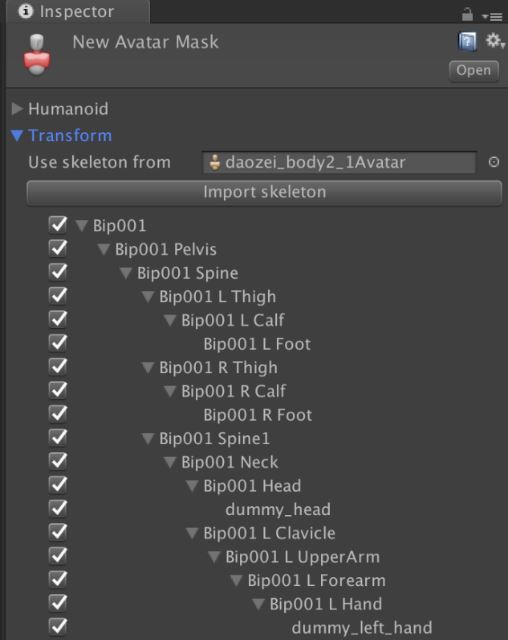Click the daozei_body2_1Avatar skeleton field
The image size is (508, 640).
click(x=339, y=162)
